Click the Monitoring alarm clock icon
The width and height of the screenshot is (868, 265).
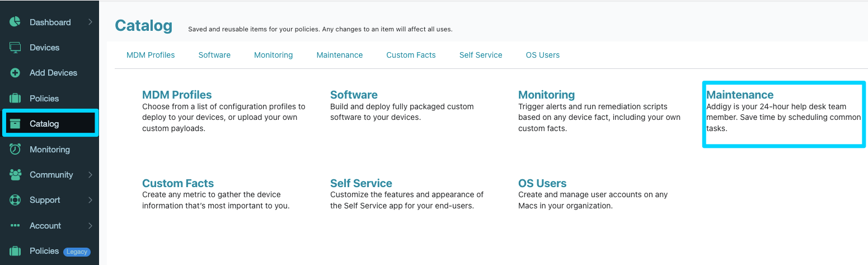tap(15, 149)
